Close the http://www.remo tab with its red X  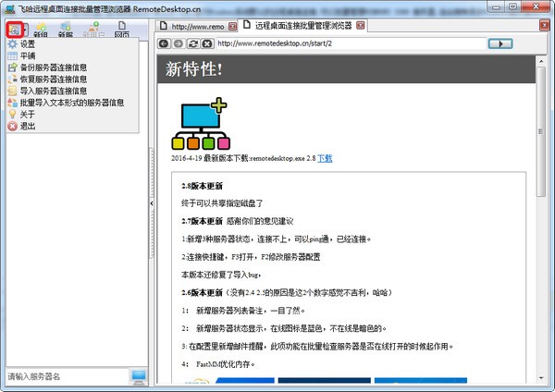(232, 26)
